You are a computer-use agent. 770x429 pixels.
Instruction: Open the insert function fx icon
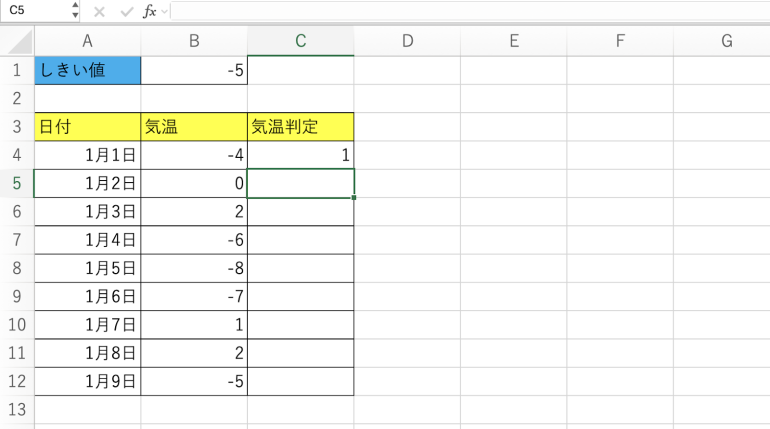click(149, 11)
